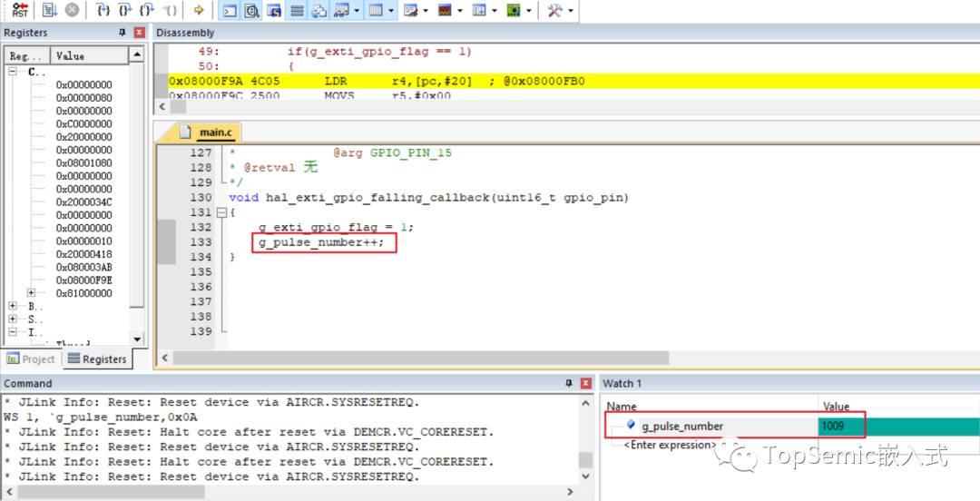Select register value 0x08000F9E

point(83,280)
